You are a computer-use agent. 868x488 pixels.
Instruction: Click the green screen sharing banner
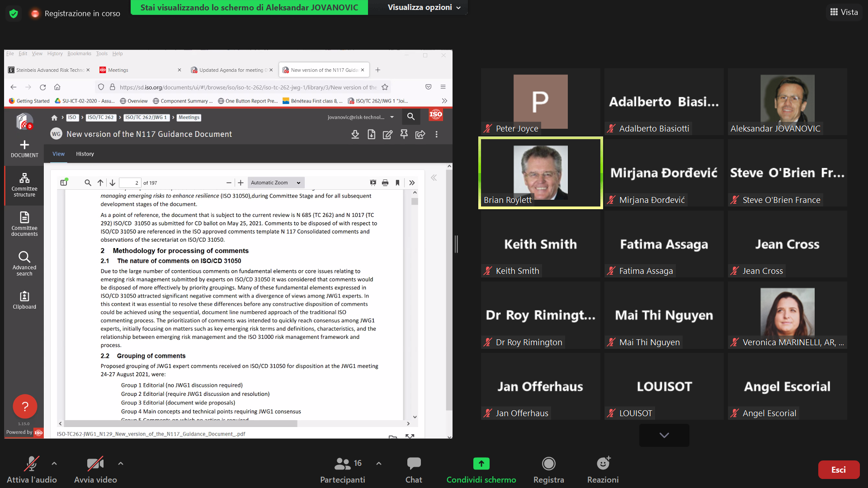click(249, 7)
